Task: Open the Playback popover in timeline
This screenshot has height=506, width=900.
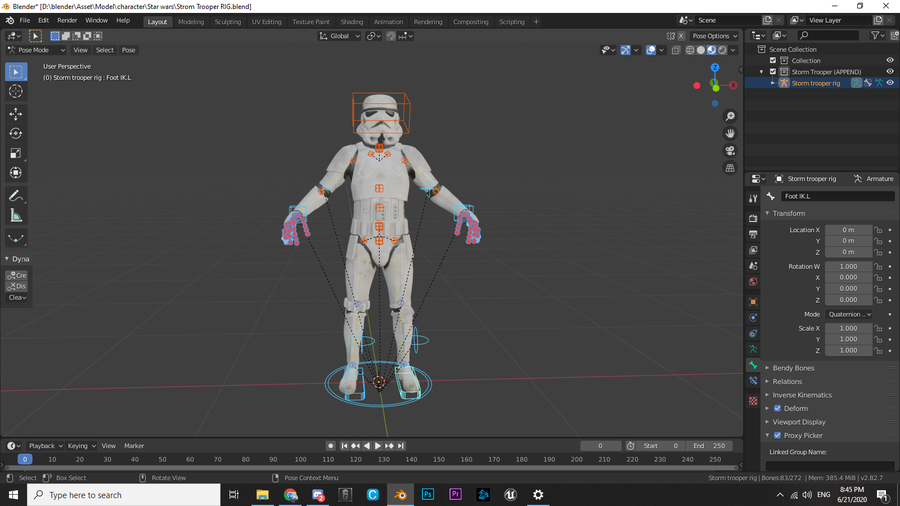Action: coord(45,446)
